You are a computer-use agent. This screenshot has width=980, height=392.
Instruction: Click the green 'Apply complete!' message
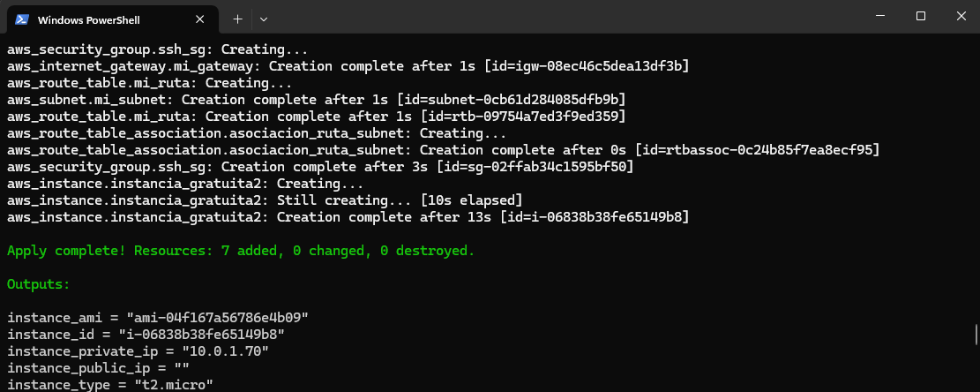(241, 251)
